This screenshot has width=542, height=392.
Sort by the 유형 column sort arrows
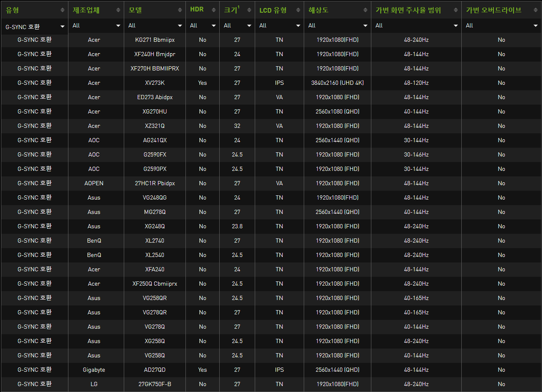[63, 10]
